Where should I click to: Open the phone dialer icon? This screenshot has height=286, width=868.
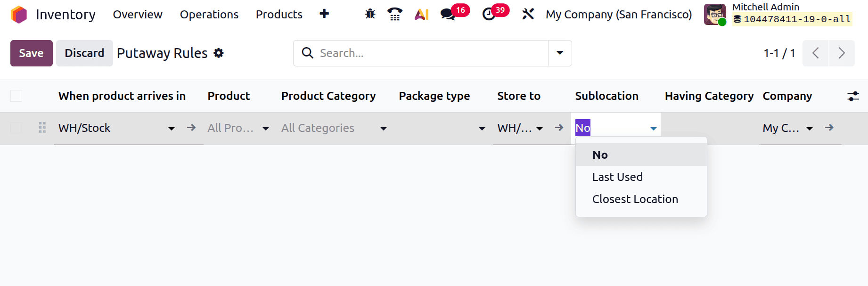[395, 14]
